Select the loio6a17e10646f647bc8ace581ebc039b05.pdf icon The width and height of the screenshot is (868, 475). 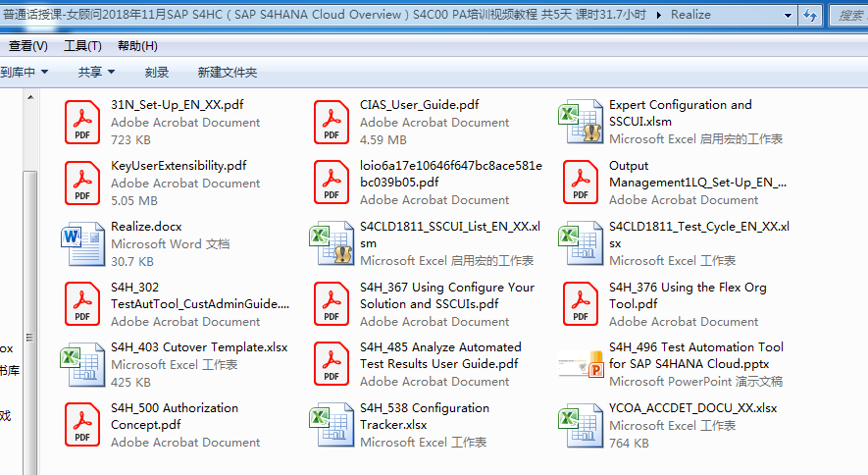(332, 183)
